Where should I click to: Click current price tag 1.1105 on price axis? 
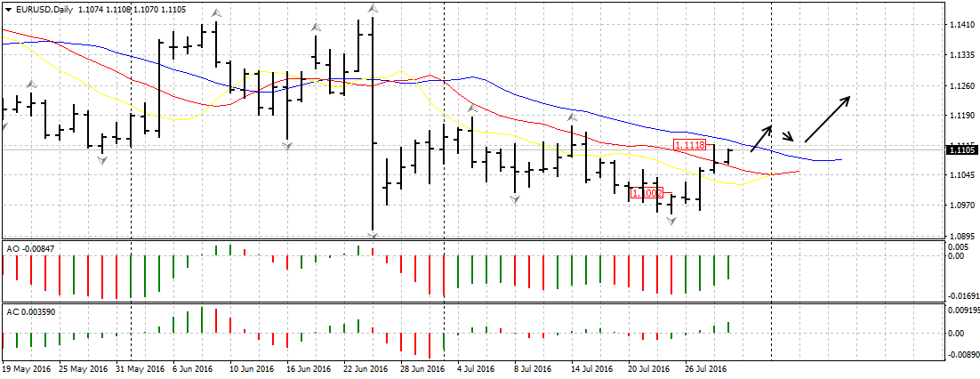(960, 149)
